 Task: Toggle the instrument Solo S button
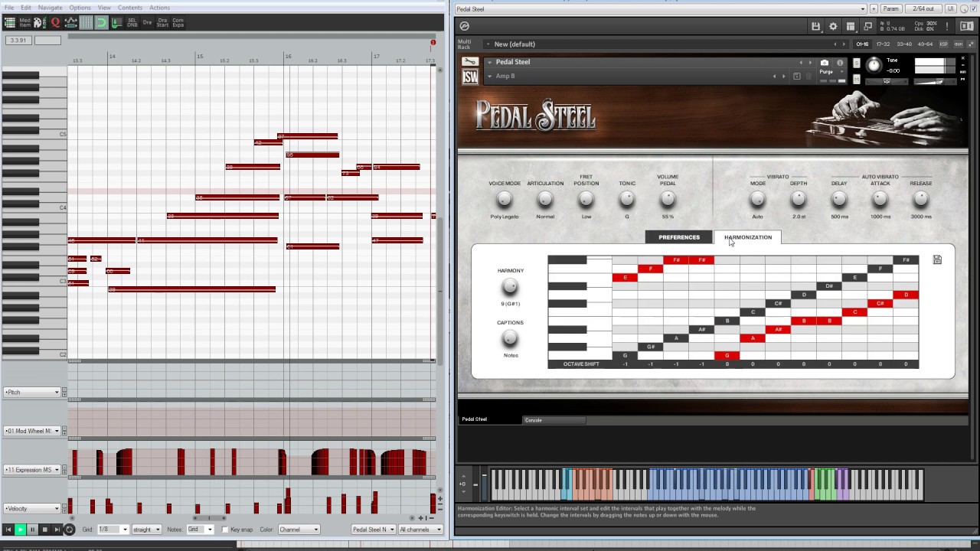coord(857,63)
